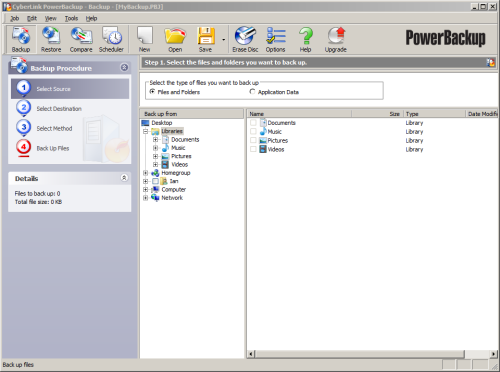
Task: Click the Network icon in tree
Action: click(155, 198)
